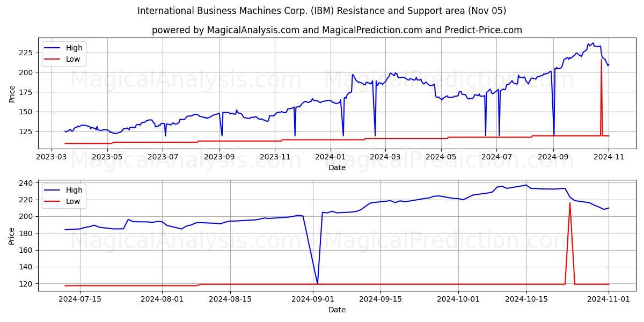Screen dimensions: 644x322
Task: Click the 2024-08-15 date tick label
Action: pos(230,299)
